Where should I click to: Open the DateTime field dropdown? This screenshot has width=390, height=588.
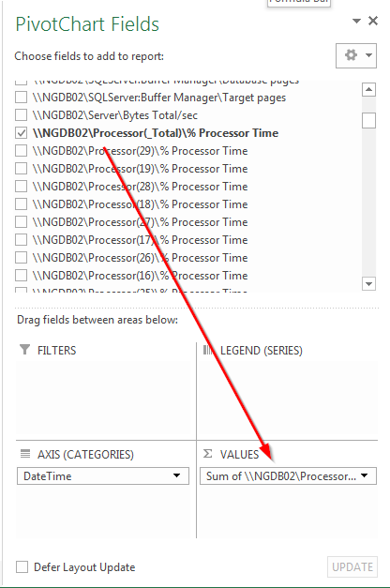(176, 475)
